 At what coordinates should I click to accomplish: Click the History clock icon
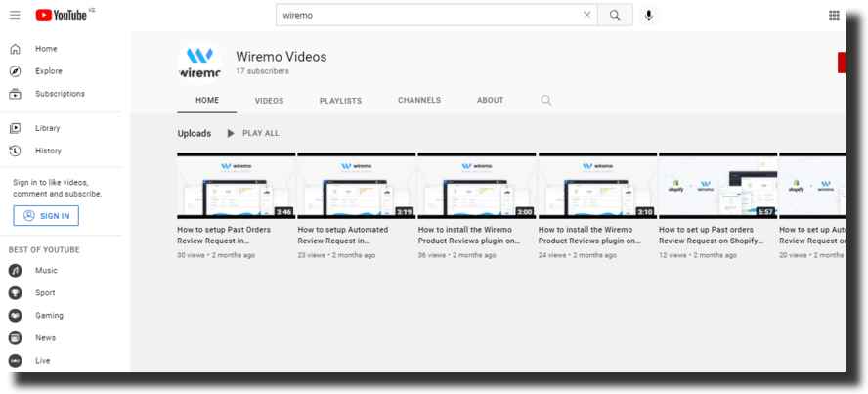coord(15,151)
